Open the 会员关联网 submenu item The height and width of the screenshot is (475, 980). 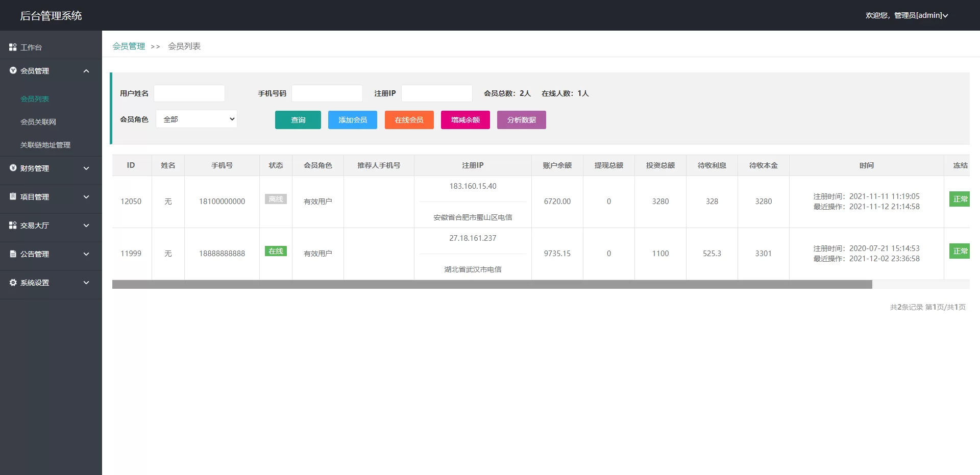38,122
